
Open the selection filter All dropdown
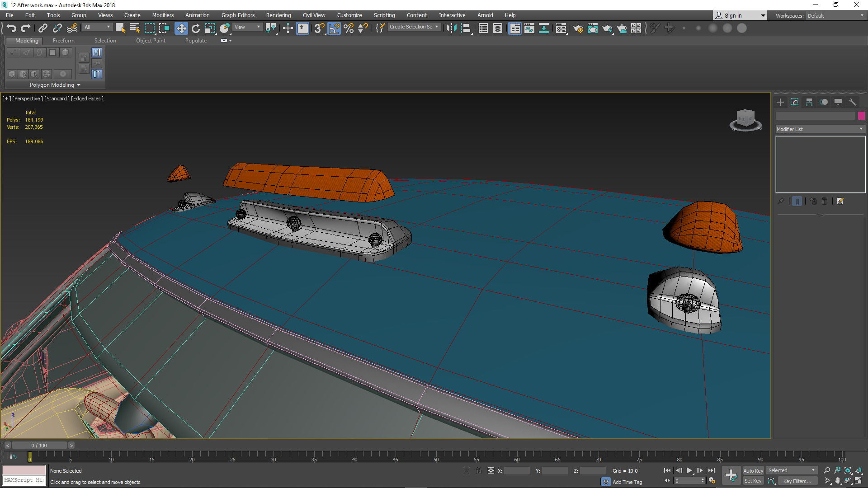pos(97,27)
